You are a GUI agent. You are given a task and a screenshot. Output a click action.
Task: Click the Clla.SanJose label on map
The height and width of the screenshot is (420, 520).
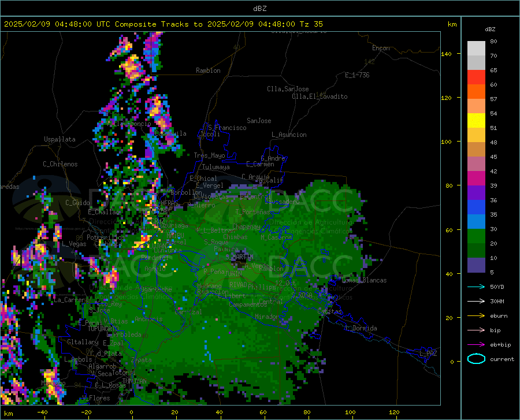point(288,89)
